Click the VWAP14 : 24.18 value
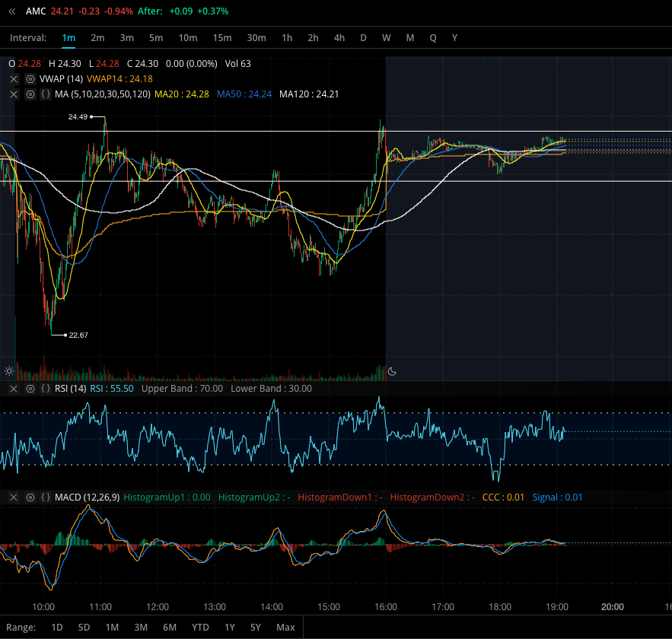This screenshot has height=639, width=672. (x=119, y=79)
